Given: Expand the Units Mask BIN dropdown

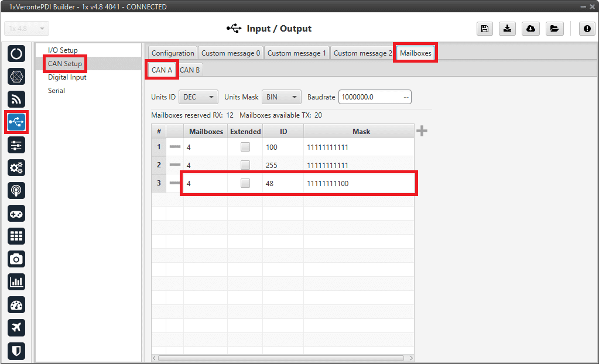Looking at the screenshot, I should click(x=281, y=97).
